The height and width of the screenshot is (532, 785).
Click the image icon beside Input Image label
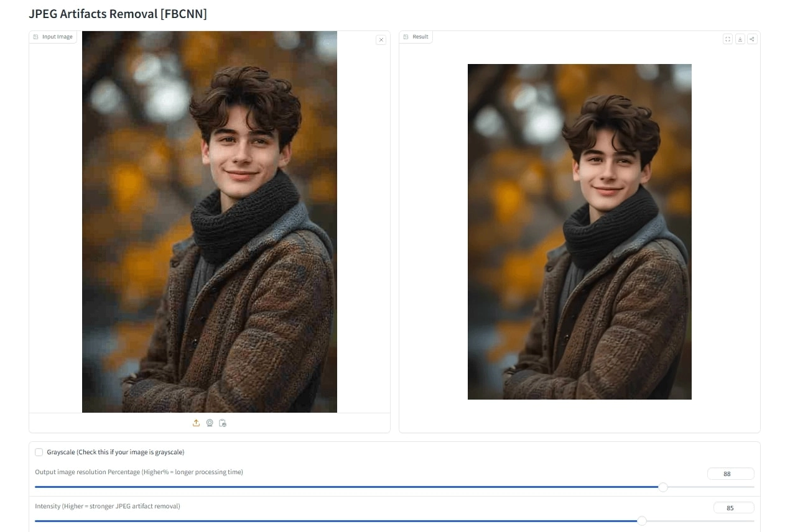point(37,36)
